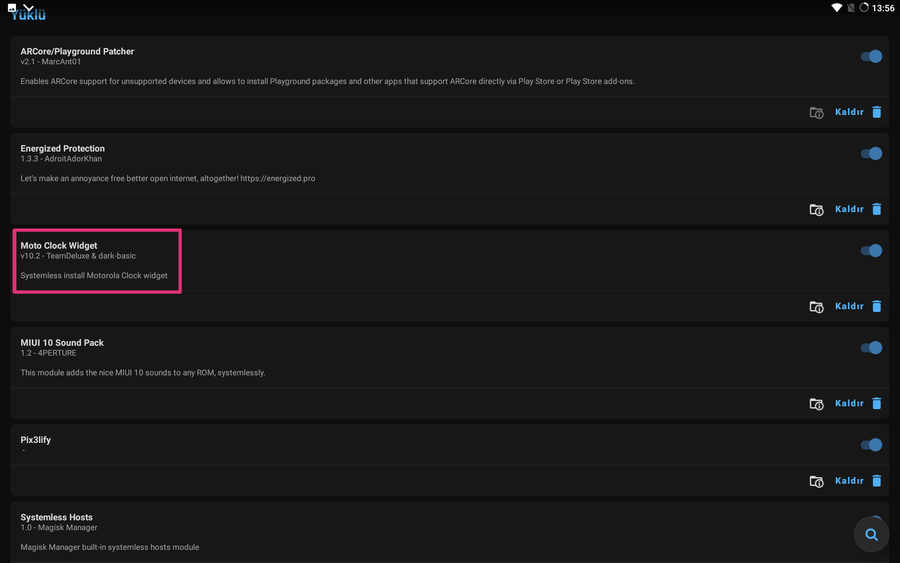Disable the ARCore/Playground Patcher module
This screenshot has height=563, width=900.
click(871, 56)
